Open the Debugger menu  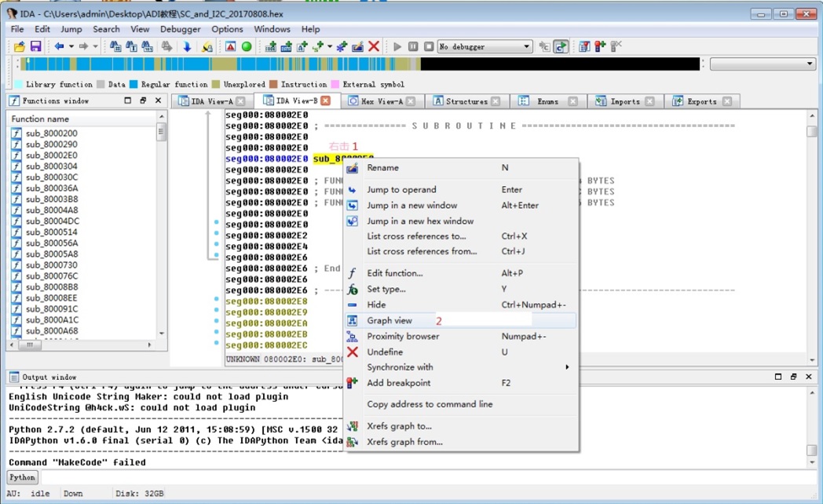pyautogui.click(x=180, y=29)
